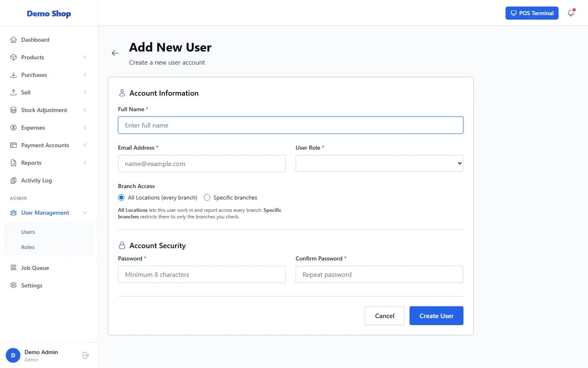The image size is (588, 368).
Task: Collapse the User Management submenu chevron
Action: pyautogui.click(x=85, y=213)
